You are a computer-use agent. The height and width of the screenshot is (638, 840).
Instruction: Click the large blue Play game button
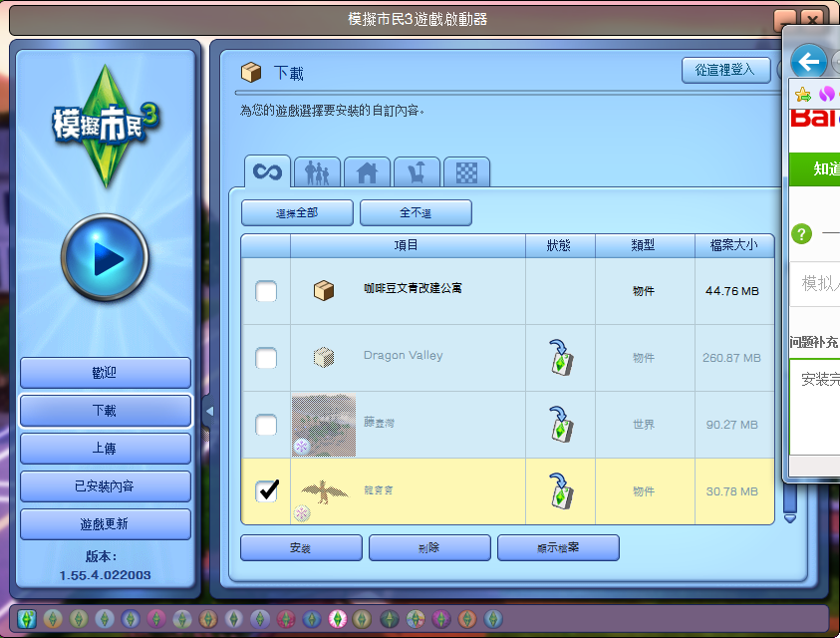[x=105, y=258]
